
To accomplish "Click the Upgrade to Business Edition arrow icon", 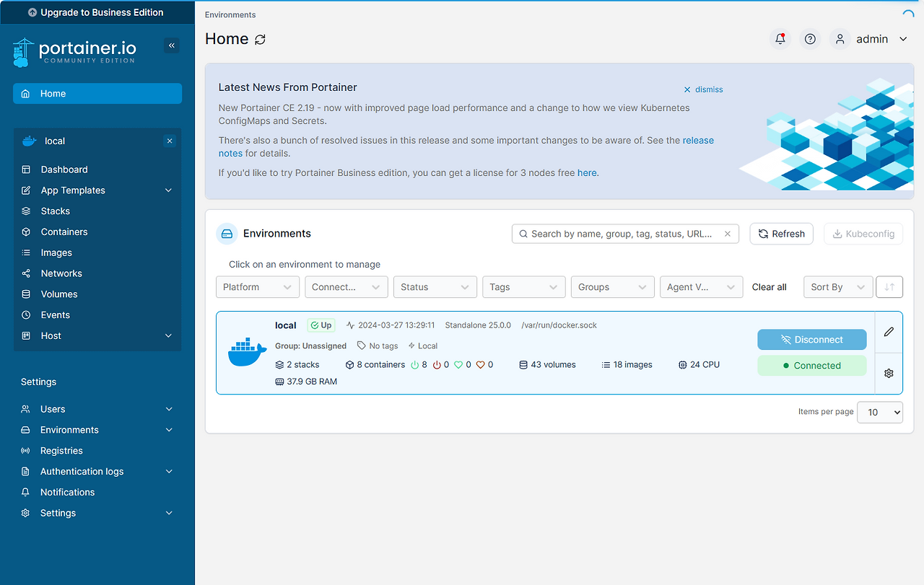I will pyautogui.click(x=32, y=12).
